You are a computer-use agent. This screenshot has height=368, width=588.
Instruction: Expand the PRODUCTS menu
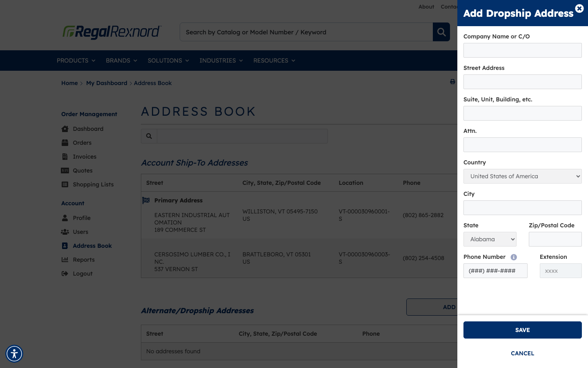(x=76, y=61)
